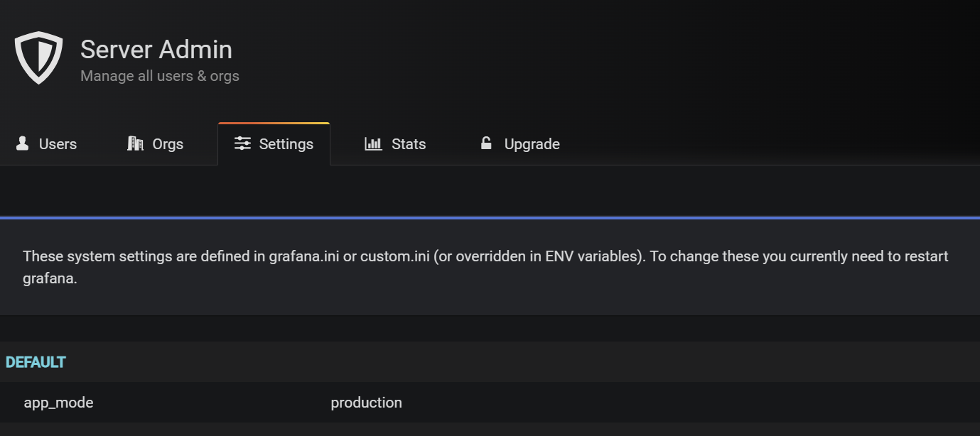Viewport: 980px width, 436px height.
Task: Click the Orgs tab building icon
Action: click(x=135, y=143)
